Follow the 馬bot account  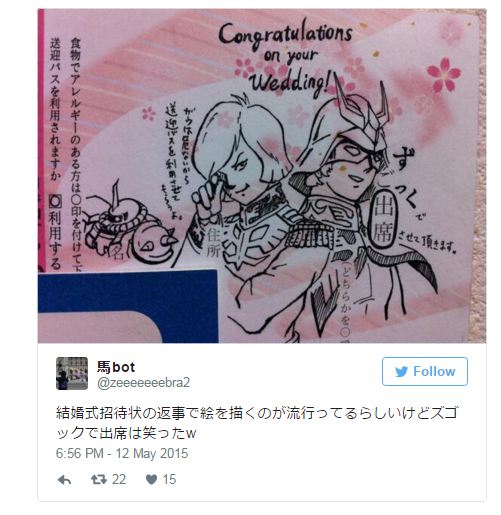pos(425,371)
